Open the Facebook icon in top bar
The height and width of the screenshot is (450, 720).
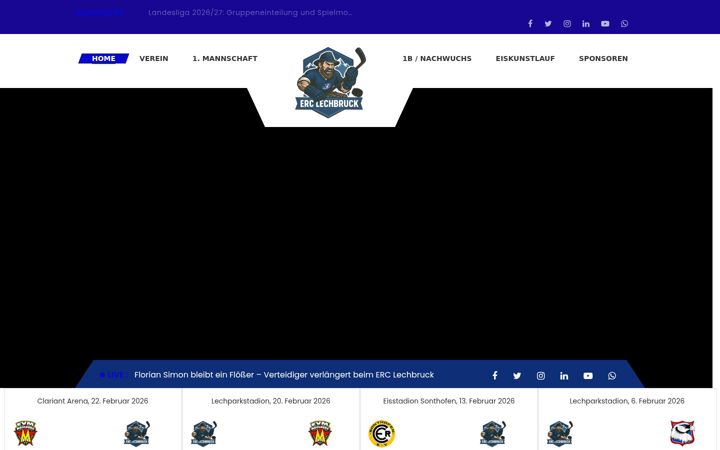[530, 23]
